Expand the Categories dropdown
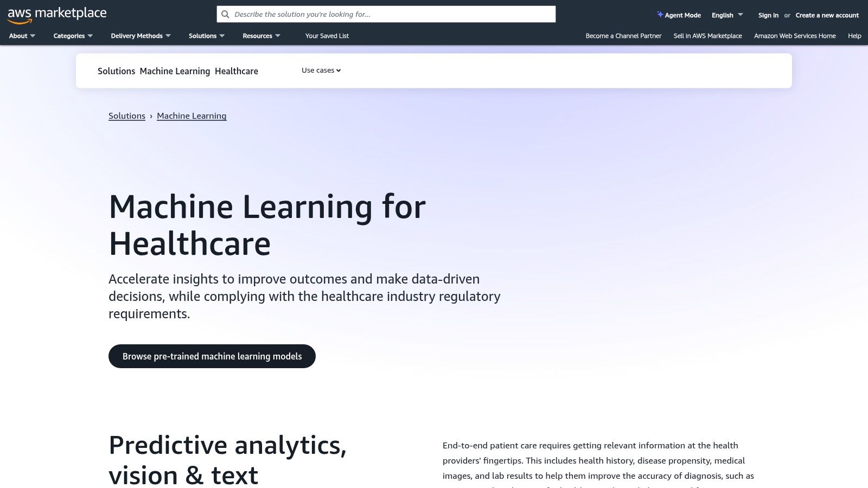This screenshot has width=868, height=488. [x=72, y=36]
